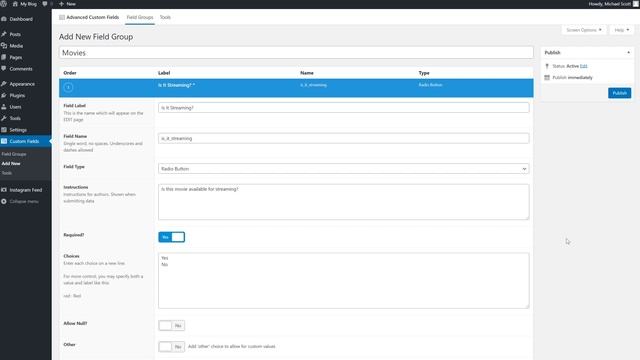Click the Instagram Feed camera icon
Screen dimensions: 640x360
(x=4, y=190)
